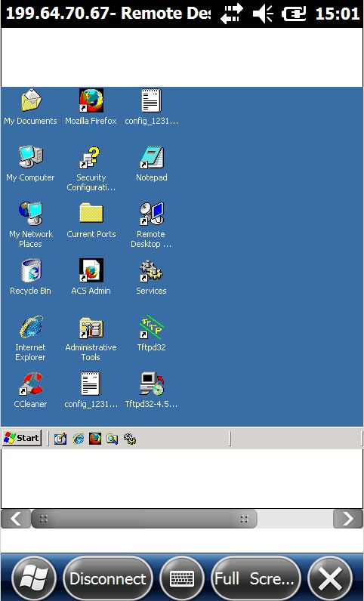Tap the 15:01 clock

click(x=337, y=14)
